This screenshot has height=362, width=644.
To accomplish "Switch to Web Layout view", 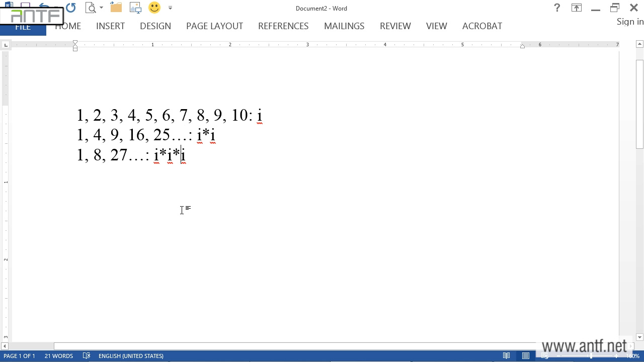I will [545, 356].
